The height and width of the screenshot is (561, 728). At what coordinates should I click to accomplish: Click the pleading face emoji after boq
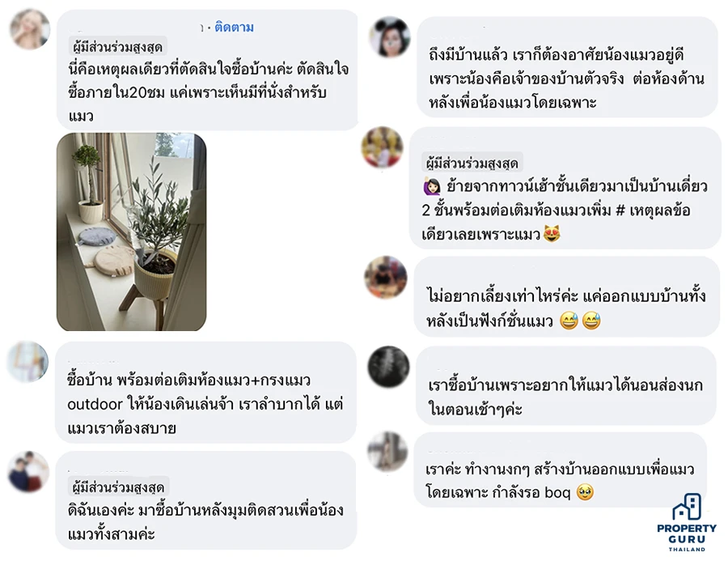click(x=585, y=491)
